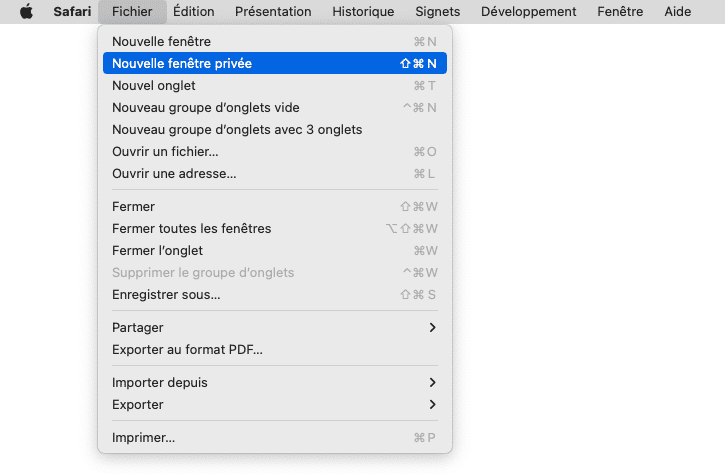Open a Nouvel onglet
Image resolution: width=725 pixels, height=474 pixels.
click(275, 86)
